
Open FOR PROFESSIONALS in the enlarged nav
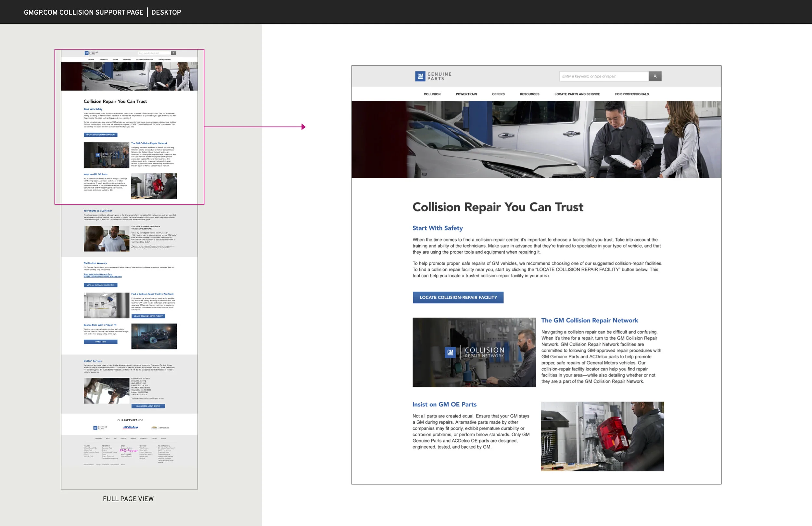pyautogui.click(x=631, y=94)
